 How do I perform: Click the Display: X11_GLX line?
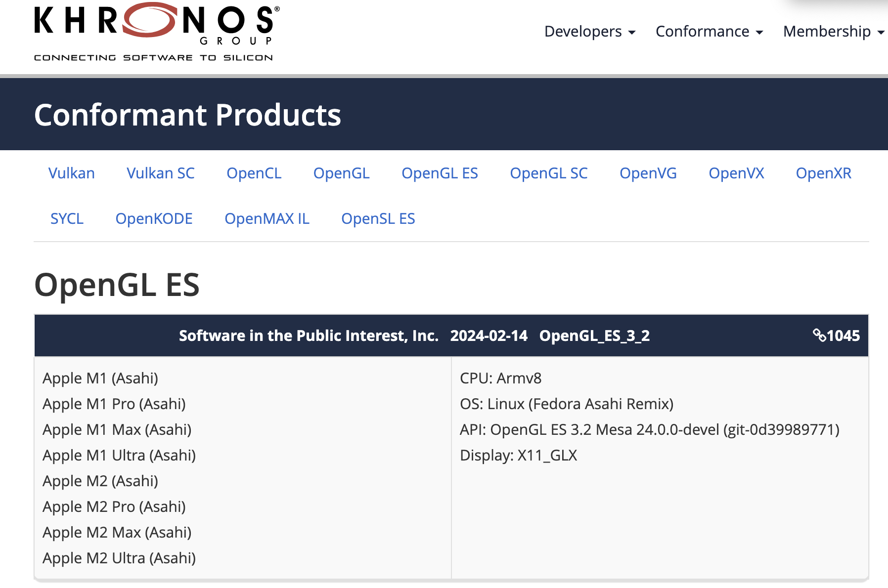[519, 455]
